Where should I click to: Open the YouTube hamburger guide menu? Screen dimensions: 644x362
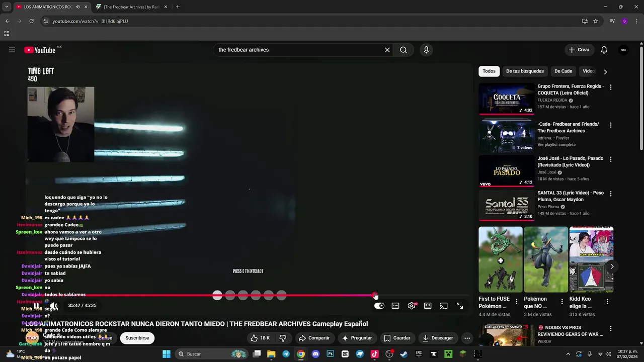[12, 50]
